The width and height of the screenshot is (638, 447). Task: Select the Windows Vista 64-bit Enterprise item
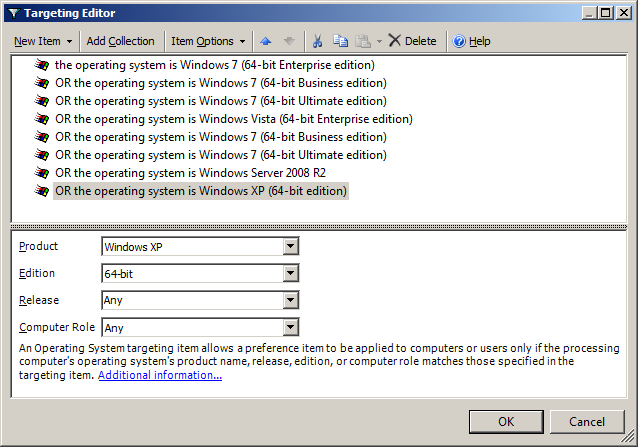pos(233,119)
